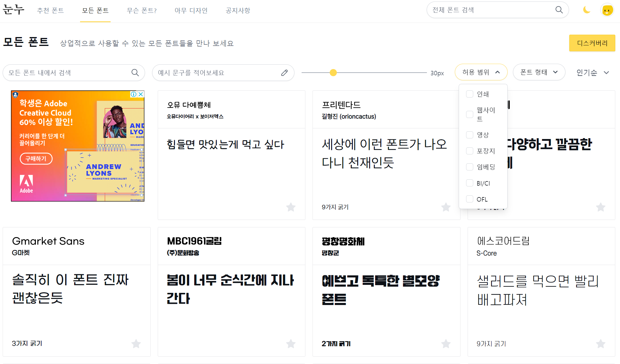
Task: Toggle dark mode moon icon
Action: click(x=586, y=10)
